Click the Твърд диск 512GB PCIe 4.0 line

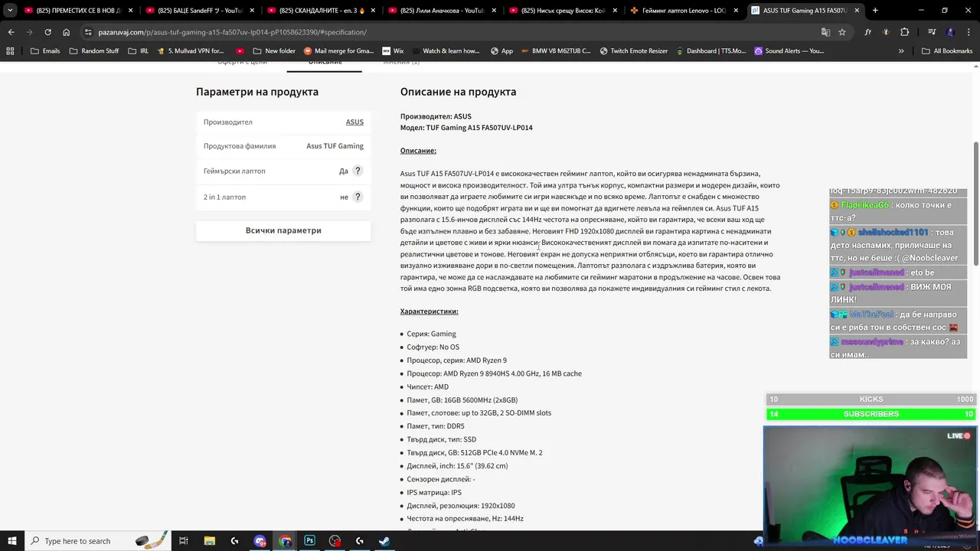click(474, 453)
